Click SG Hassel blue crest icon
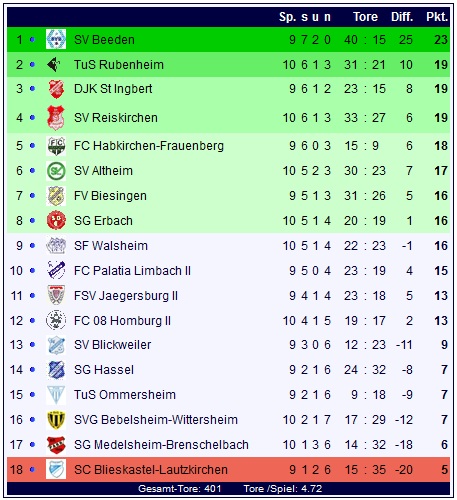Viewport: 457px width, 500px height. click(x=56, y=370)
